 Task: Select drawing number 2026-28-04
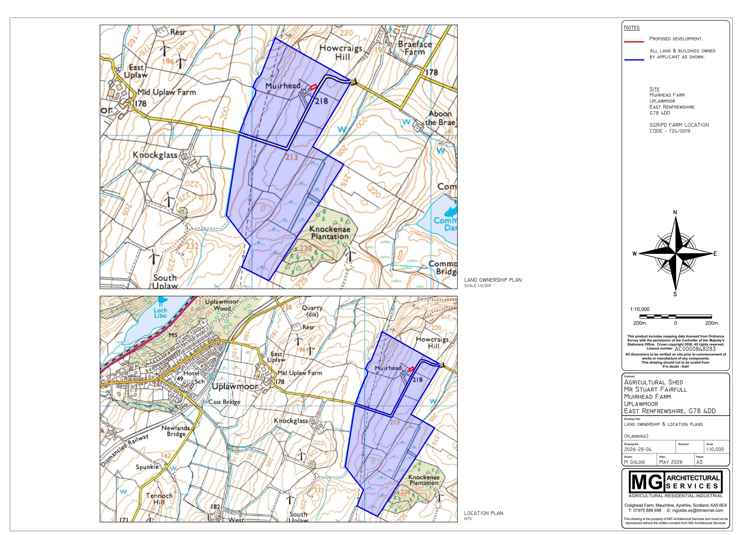(x=638, y=449)
